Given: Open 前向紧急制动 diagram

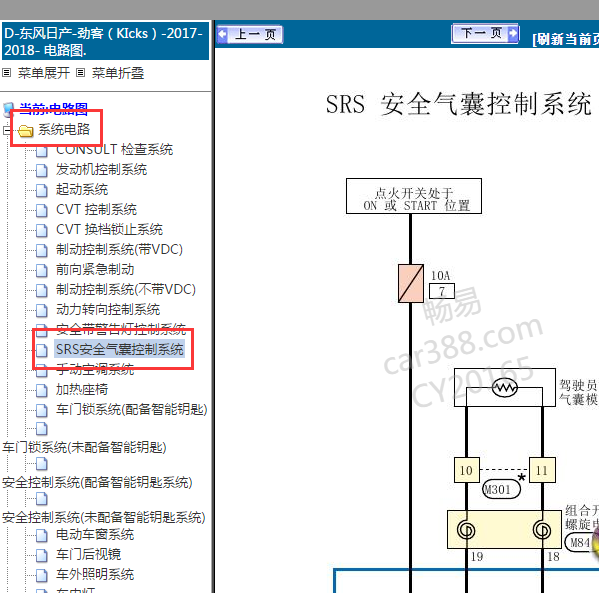Looking at the screenshot, I should (x=95, y=269).
